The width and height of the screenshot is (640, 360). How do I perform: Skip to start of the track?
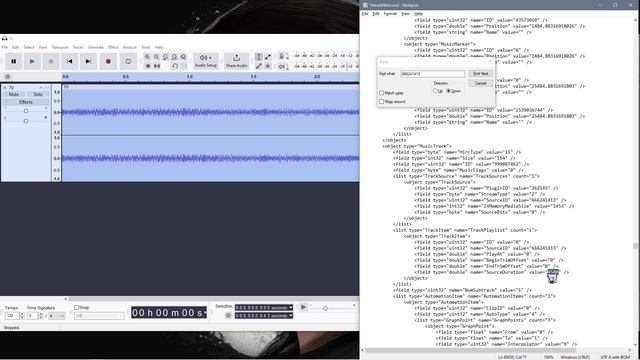[69, 61]
